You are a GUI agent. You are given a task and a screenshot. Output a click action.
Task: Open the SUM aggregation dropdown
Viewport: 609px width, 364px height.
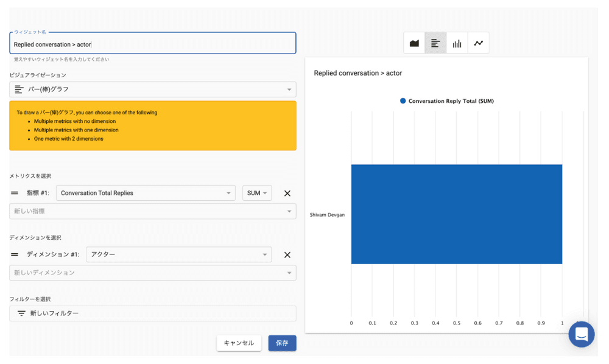(x=257, y=194)
